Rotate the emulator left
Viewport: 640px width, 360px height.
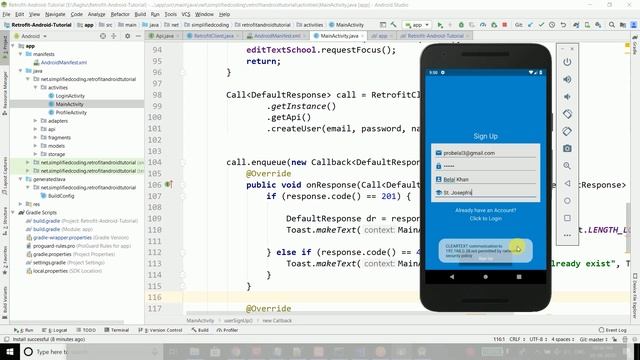(567, 114)
